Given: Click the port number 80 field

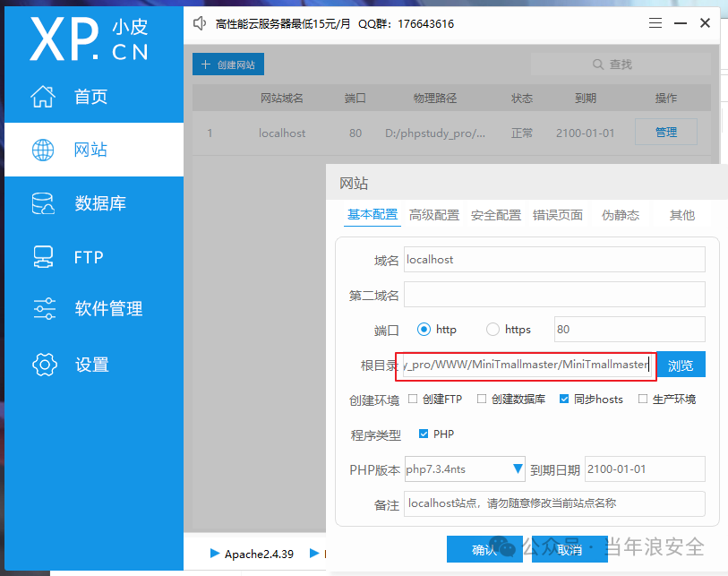Looking at the screenshot, I should (630, 329).
